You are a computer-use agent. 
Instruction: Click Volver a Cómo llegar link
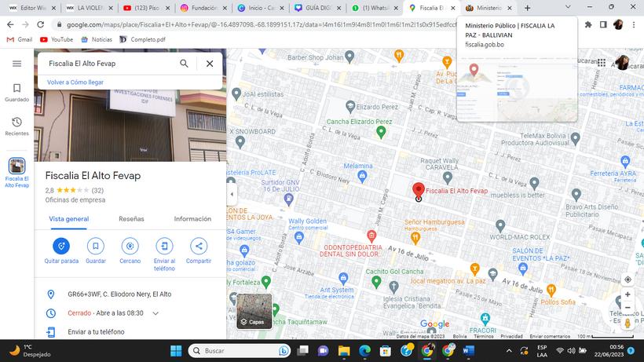[x=75, y=82]
